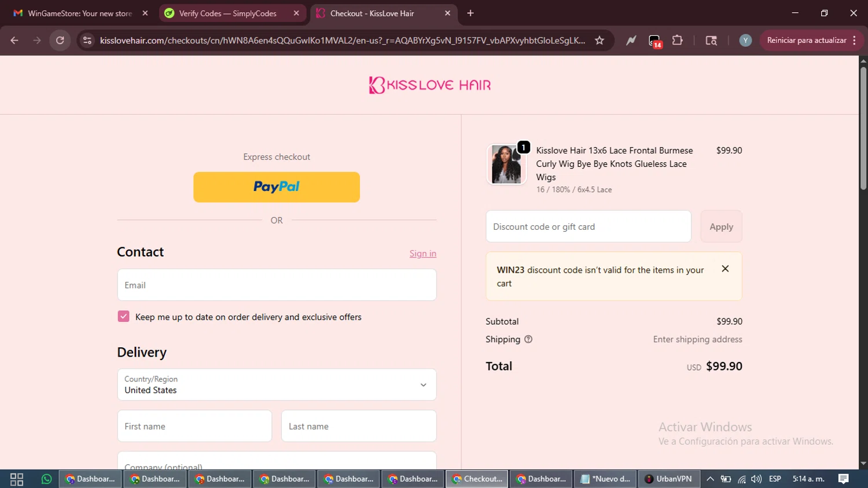Focus the Discount code or gift card field
This screenshot has width=868, height=488.
(x=589, y=226)
